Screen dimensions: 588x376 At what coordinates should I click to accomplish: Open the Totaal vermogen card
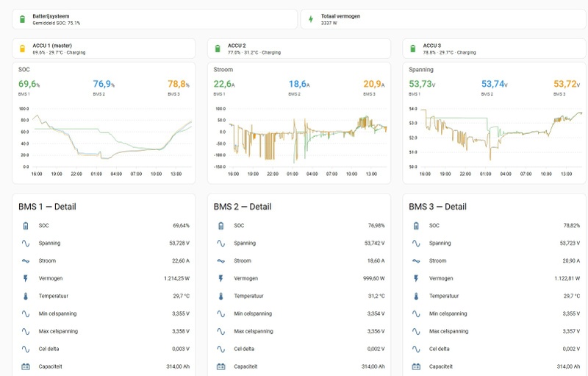coord(443,19)
